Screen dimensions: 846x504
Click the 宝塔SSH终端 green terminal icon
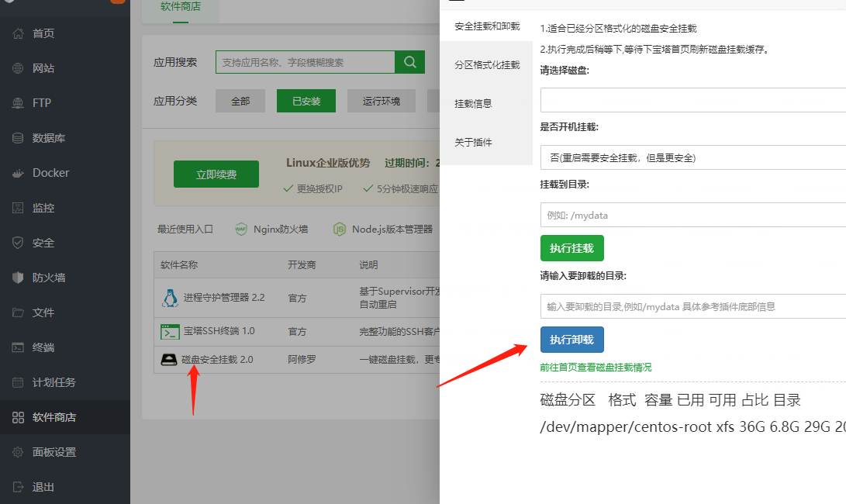170,331
